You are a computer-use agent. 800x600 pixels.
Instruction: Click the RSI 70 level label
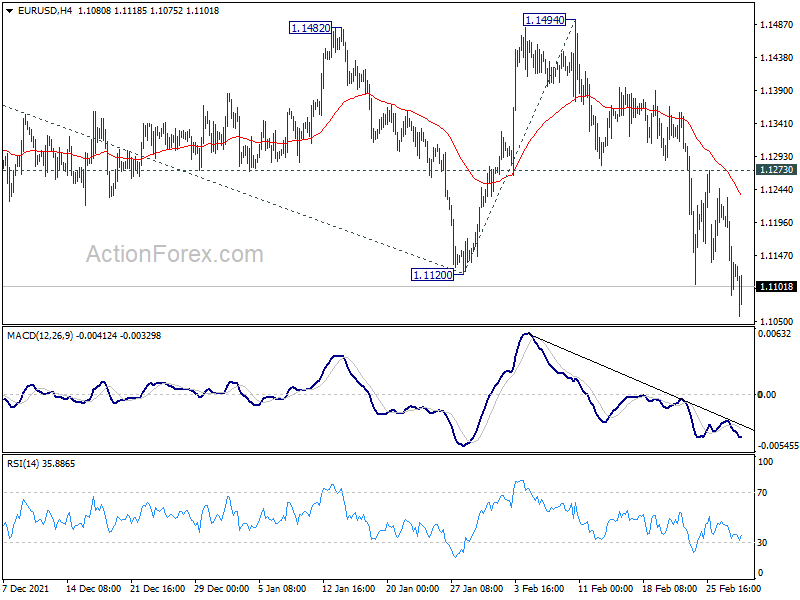762,493
